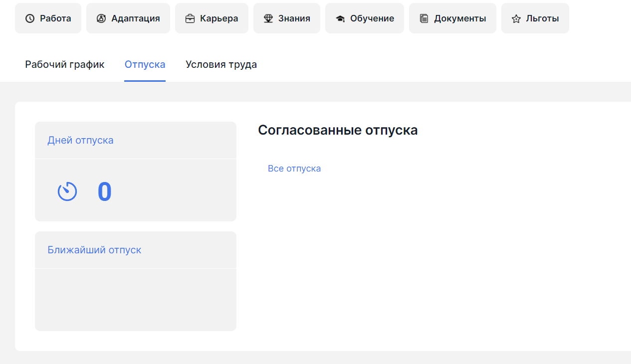Open the Условия труда tab

pos(221,64)
